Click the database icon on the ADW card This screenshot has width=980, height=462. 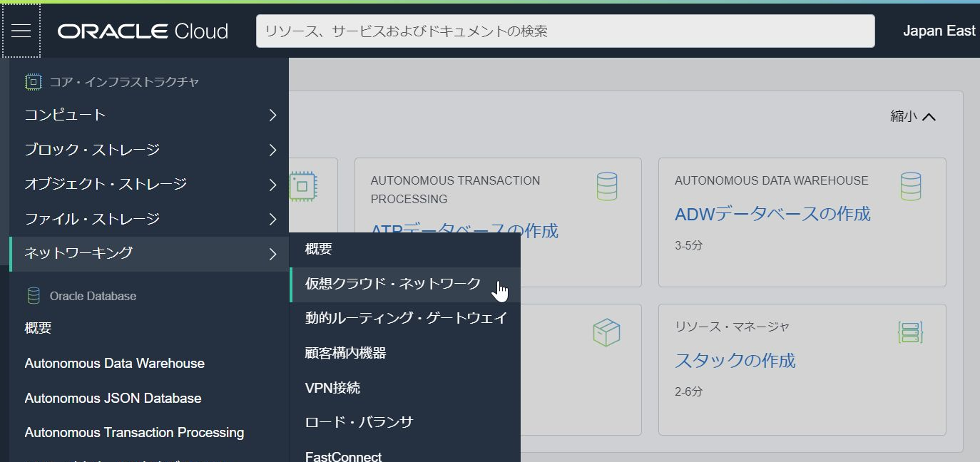coord(910,187)
